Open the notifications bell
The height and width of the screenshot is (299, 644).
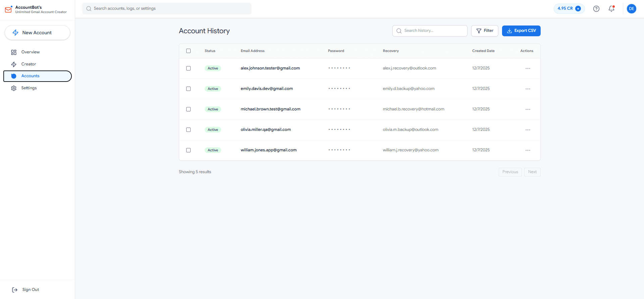coord(611,9)
